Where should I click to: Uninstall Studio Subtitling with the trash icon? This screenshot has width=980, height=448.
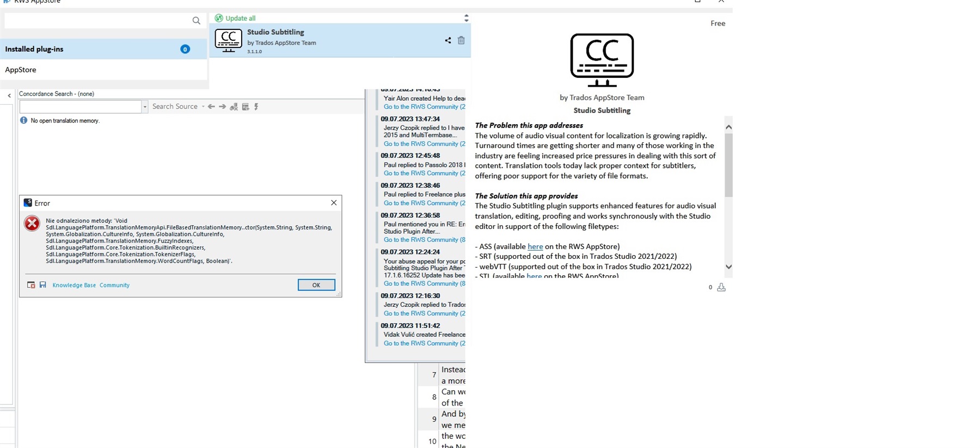coord(461,40)
